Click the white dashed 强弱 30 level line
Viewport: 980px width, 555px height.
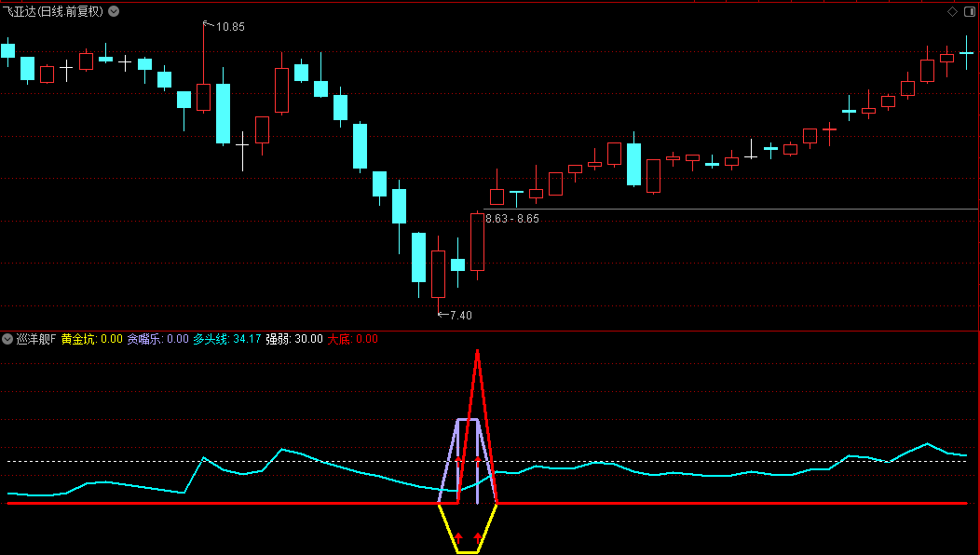pos(487,461)
